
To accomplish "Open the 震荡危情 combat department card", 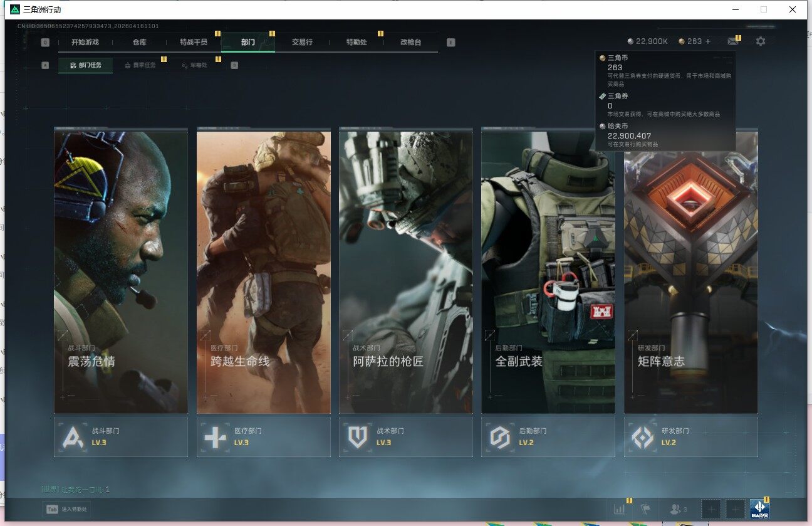I will 121,272.
